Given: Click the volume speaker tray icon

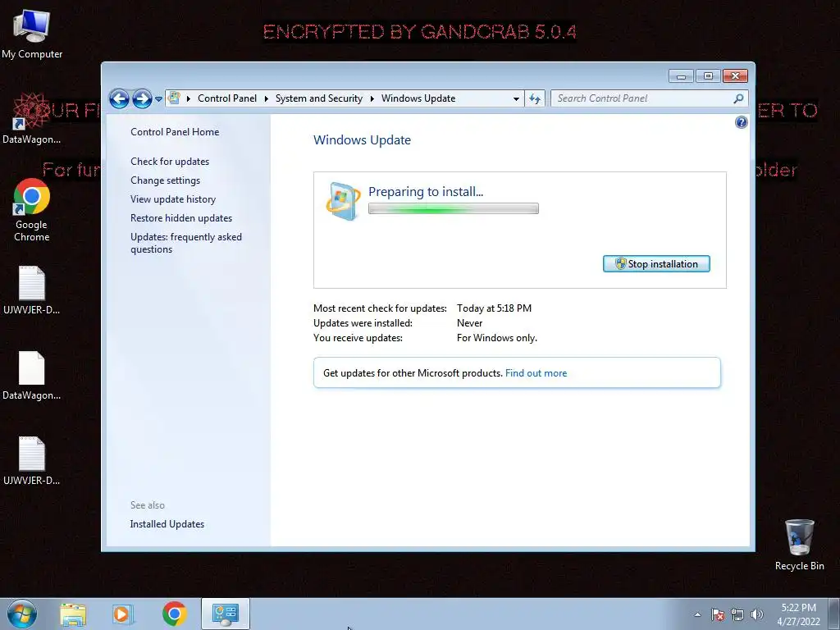Looking at the screenshot, I should pos(757,615).
